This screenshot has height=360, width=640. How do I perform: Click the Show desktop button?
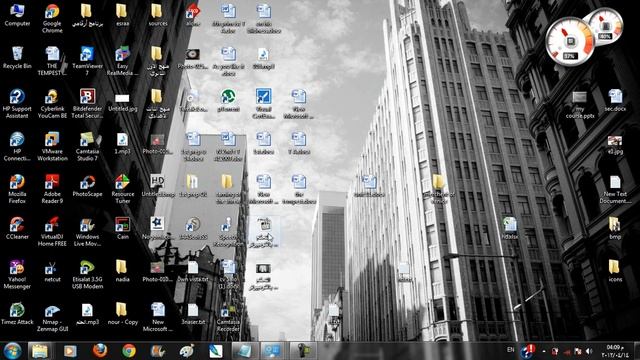tap(637, 351)
